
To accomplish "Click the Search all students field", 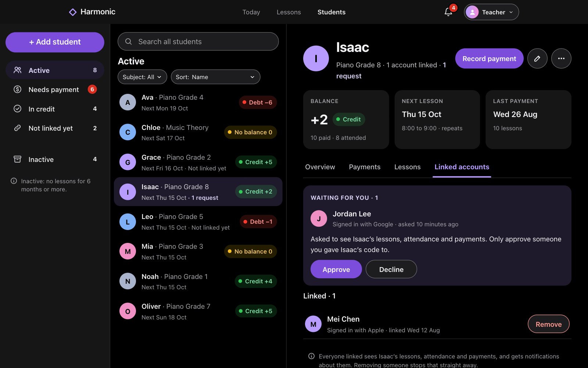I will pyautogui.click(x=198, y=42).
